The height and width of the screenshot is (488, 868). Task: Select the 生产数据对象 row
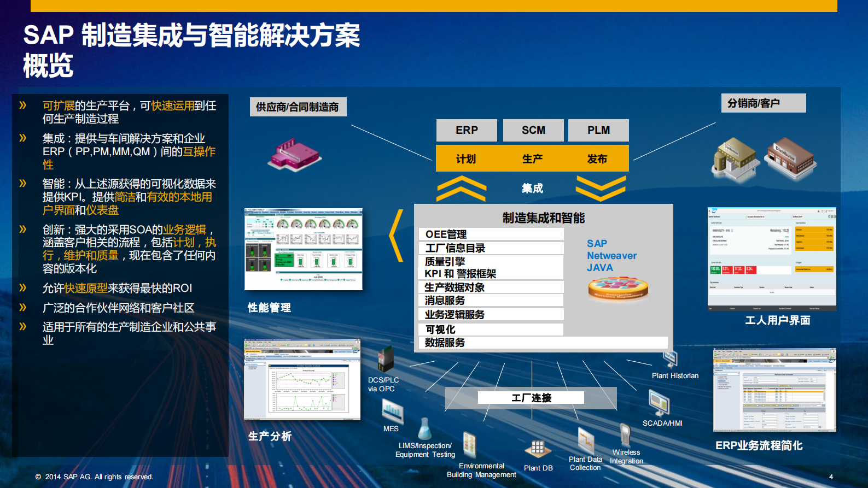[x=491, y=287]
